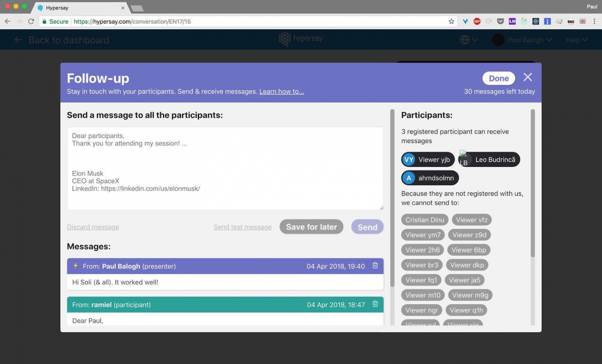Click the Send test message link
Screen dimensions: 602x364
coord(242,227)
